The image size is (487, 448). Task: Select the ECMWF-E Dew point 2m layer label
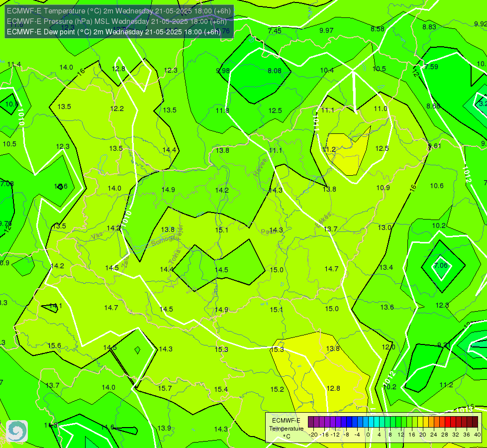pos(114,32)
